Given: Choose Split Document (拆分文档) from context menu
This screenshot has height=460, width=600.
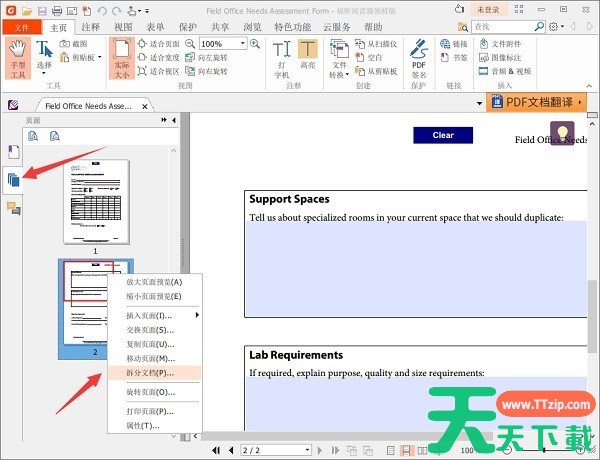Looking at the screenshot, I should click(x=149, y=372).
